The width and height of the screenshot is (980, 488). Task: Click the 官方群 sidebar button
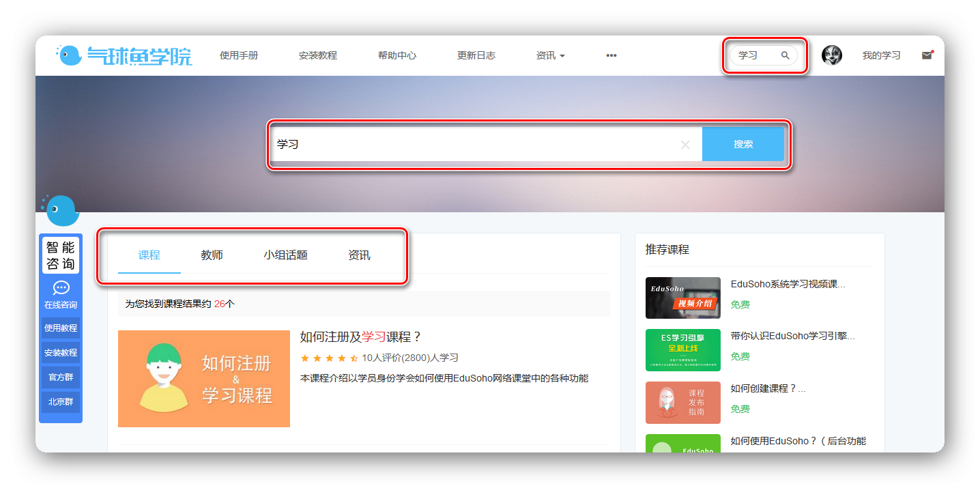coord(61,377)
